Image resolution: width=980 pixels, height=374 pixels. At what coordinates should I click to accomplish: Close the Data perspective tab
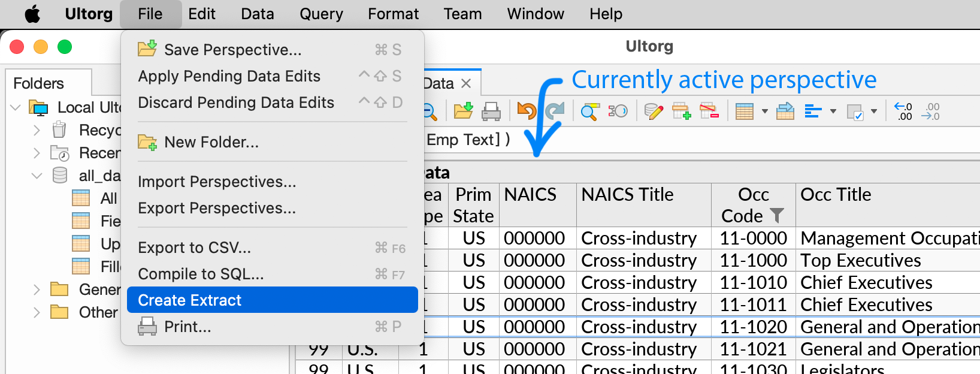[x=466, y=83]
